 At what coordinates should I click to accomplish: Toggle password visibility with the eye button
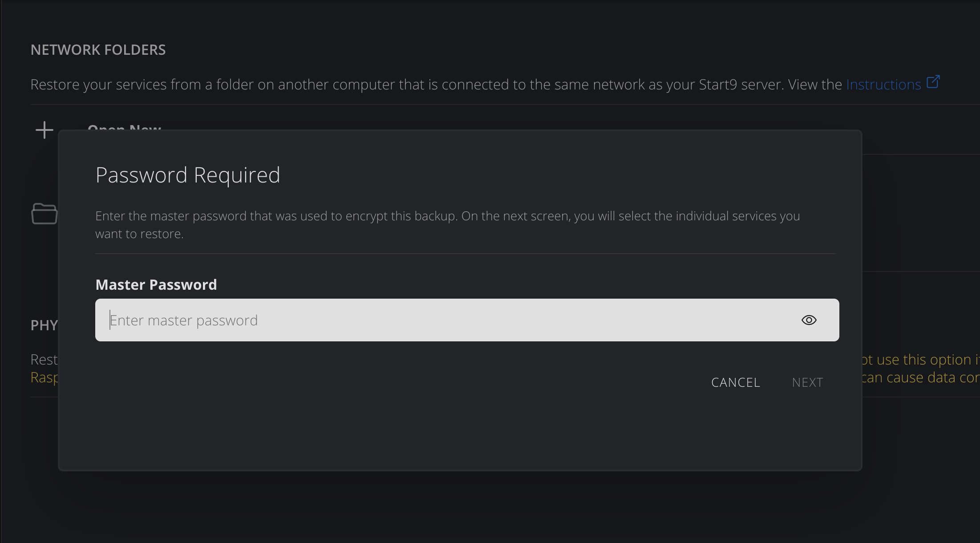(x=809, y=320)
